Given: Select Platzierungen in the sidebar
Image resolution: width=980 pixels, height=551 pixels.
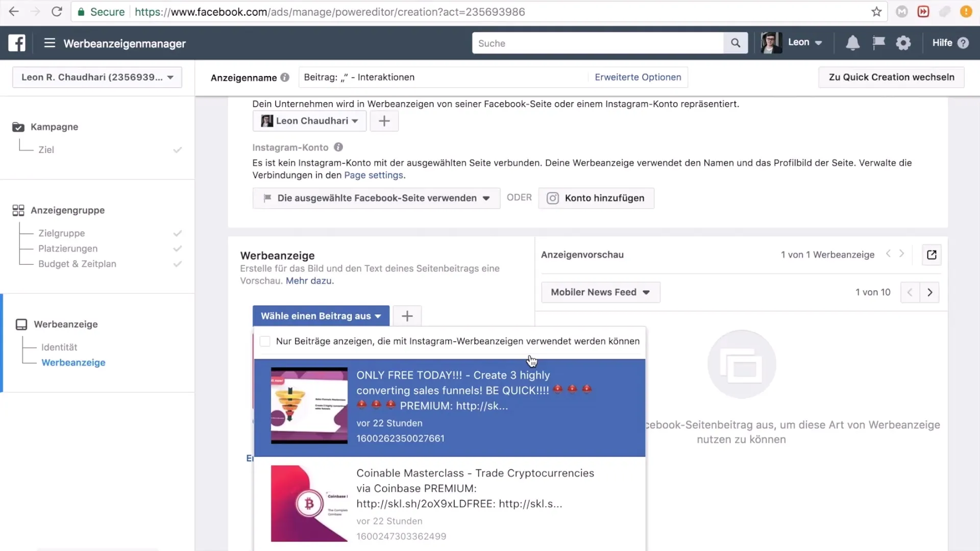Looking at the screenshot, I should coord(68,248).
